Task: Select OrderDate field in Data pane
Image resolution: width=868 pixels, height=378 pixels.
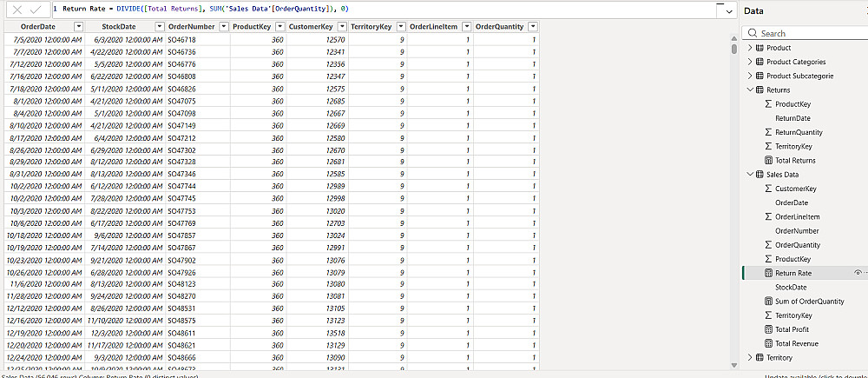Action: pos(792,202)
